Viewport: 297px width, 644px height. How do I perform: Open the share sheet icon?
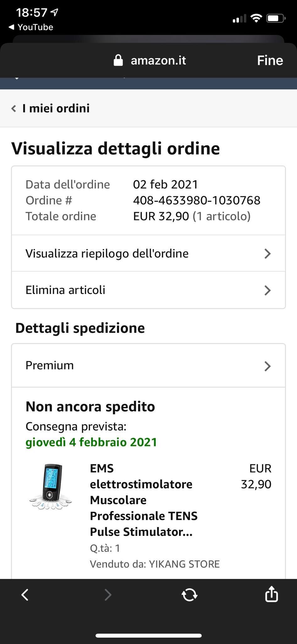tap(272, 594)
